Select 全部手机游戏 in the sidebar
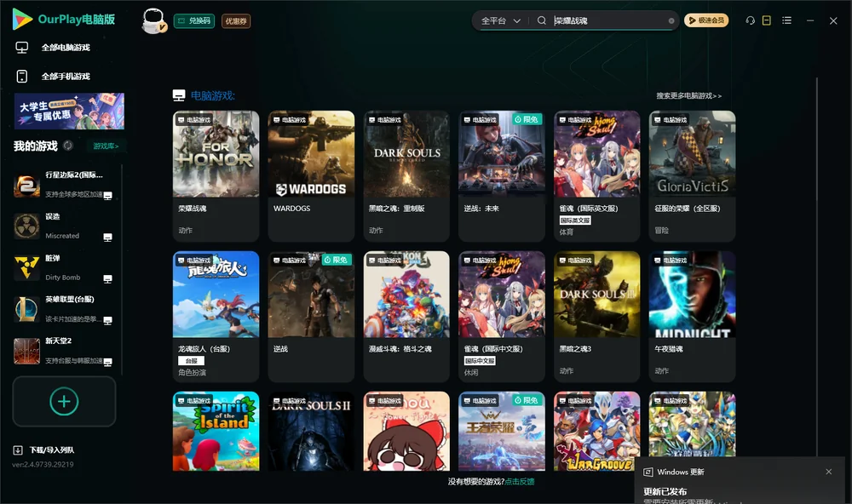The width and height of the screenshot is (852, 504). (66, 77)
